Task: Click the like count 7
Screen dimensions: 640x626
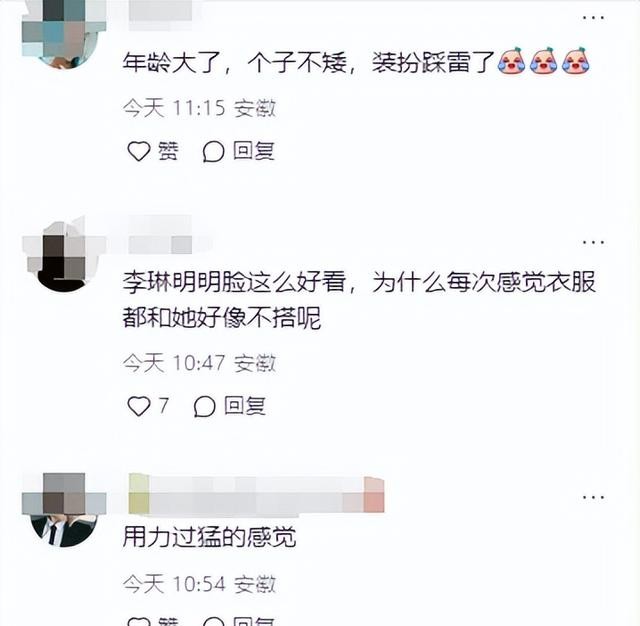Action: (x=164, y=406)
